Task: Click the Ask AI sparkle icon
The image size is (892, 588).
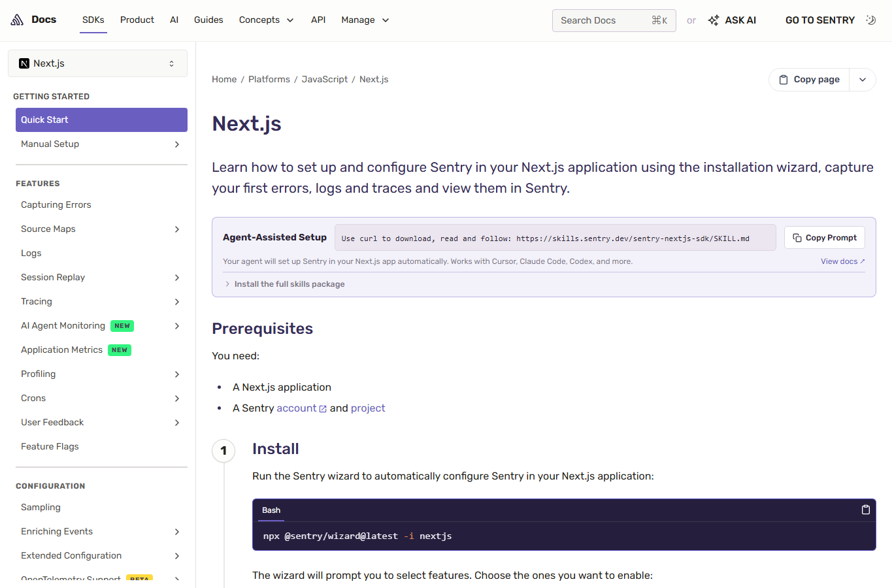Action: [x=714, y=20]
